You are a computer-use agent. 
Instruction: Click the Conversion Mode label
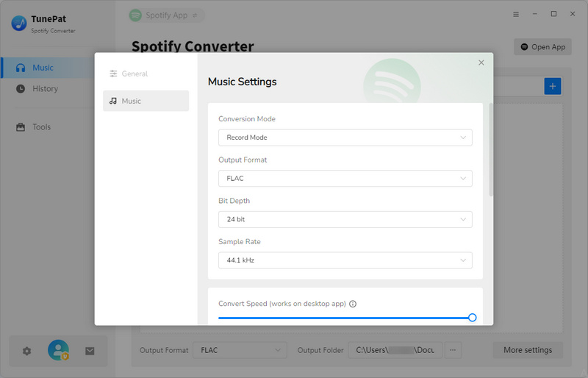tap(247, 118)
